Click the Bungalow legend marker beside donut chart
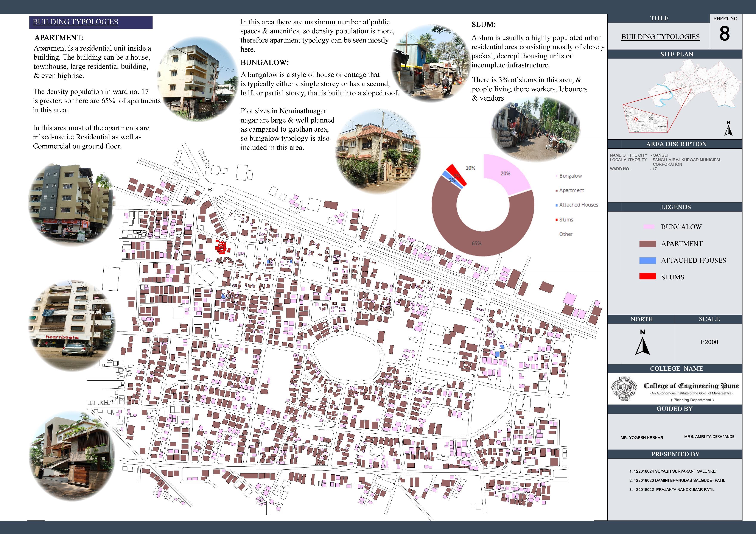756x534 pixels. click(556, 176)
